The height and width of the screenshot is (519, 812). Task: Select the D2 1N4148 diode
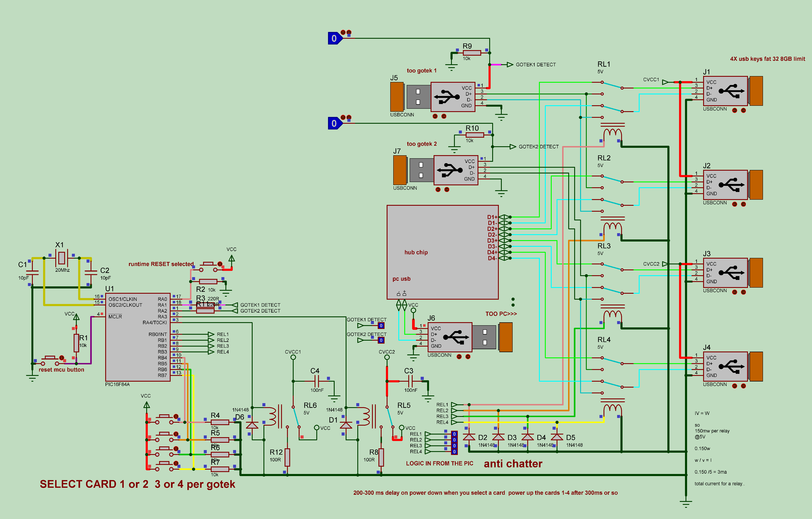[469, 437]
